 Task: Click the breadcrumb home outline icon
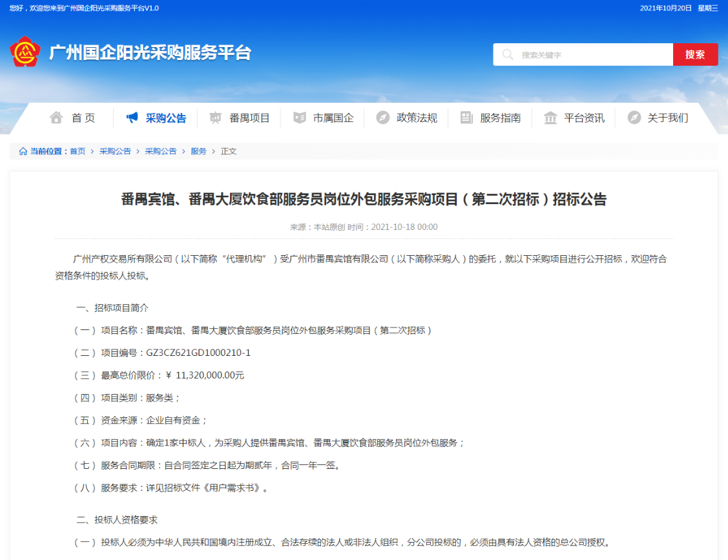coord(23,151)
